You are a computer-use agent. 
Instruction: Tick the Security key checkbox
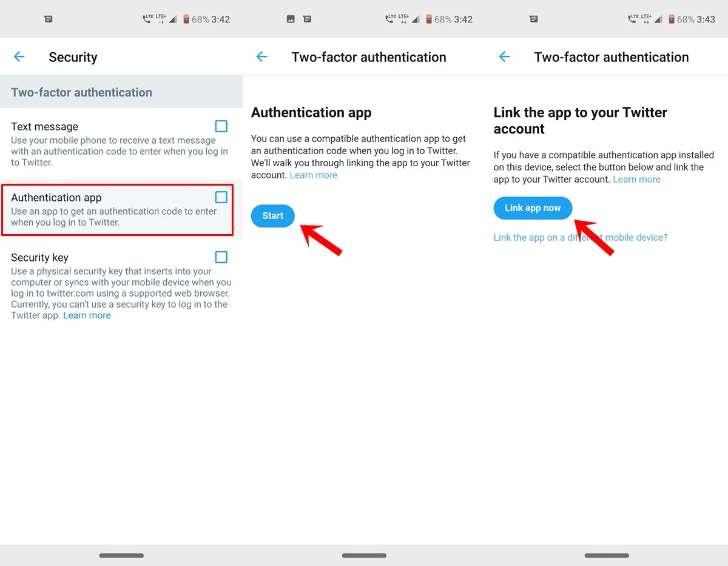[x=221, y=257]
